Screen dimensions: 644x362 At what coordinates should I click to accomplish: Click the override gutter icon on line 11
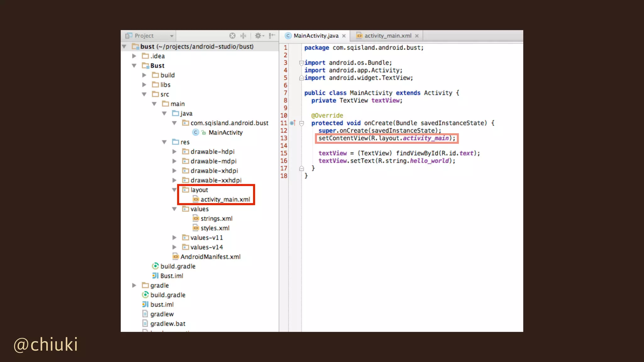click(x=292, y=123)
